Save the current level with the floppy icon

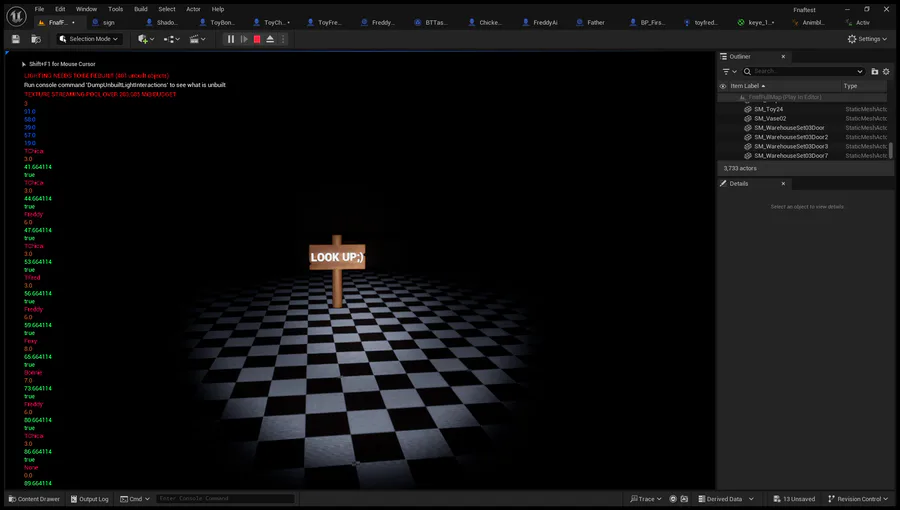pos(16,39)
